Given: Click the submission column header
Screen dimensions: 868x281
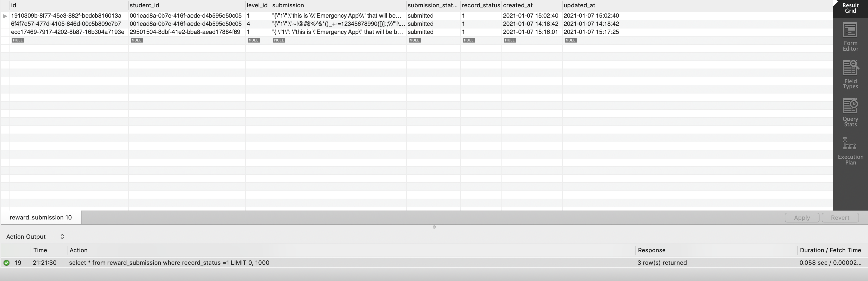Looking at the screenshot, I should coord(288,5).
